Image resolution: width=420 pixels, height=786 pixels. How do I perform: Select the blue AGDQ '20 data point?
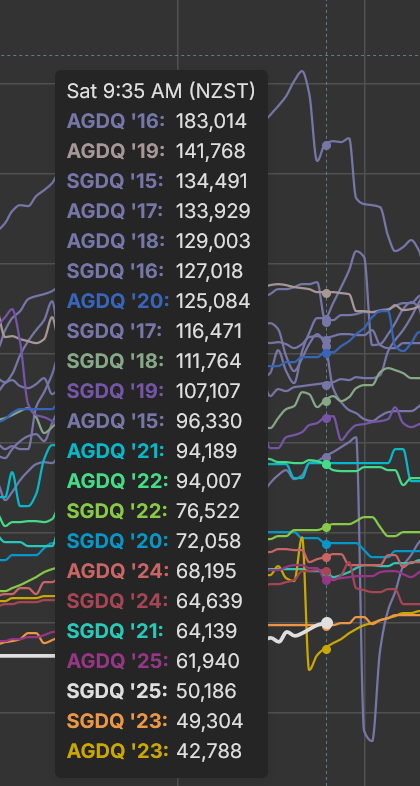326,353
